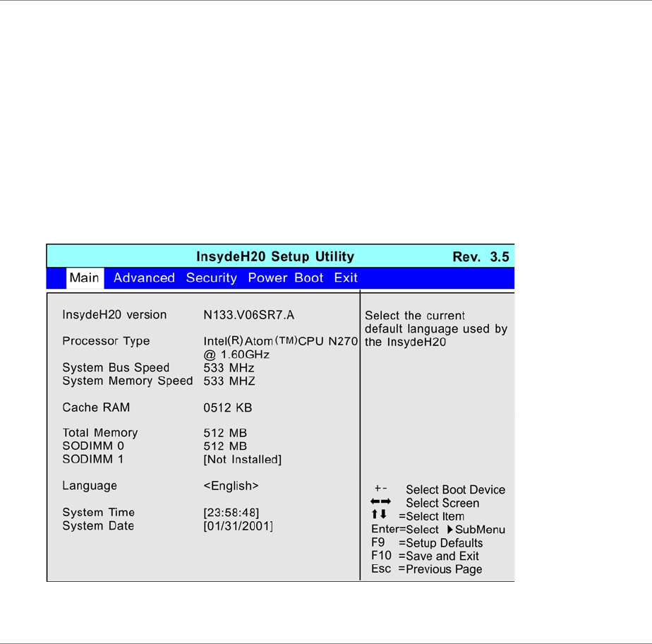The height and width of the screenshot is (644, 652).
Task: Go to the Boot tab
Action: pyautogui.click(x=308, y=278)
